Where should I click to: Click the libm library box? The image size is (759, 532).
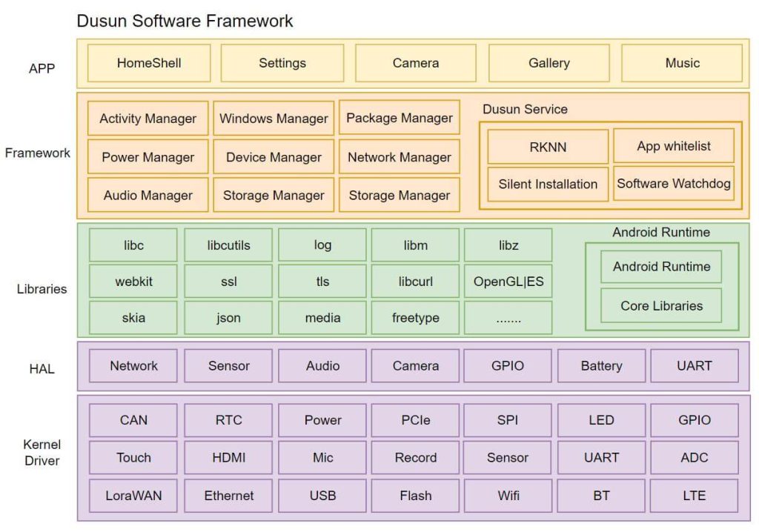(x=415, y=245)
